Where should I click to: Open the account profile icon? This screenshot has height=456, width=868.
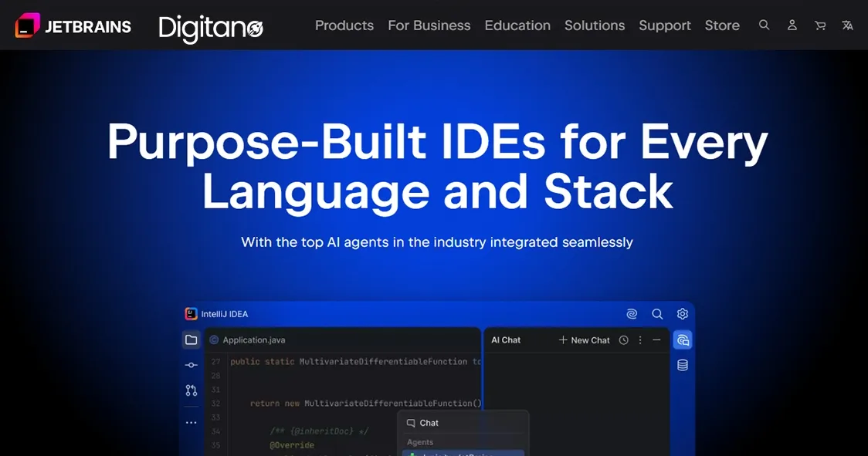coord(792,25)
